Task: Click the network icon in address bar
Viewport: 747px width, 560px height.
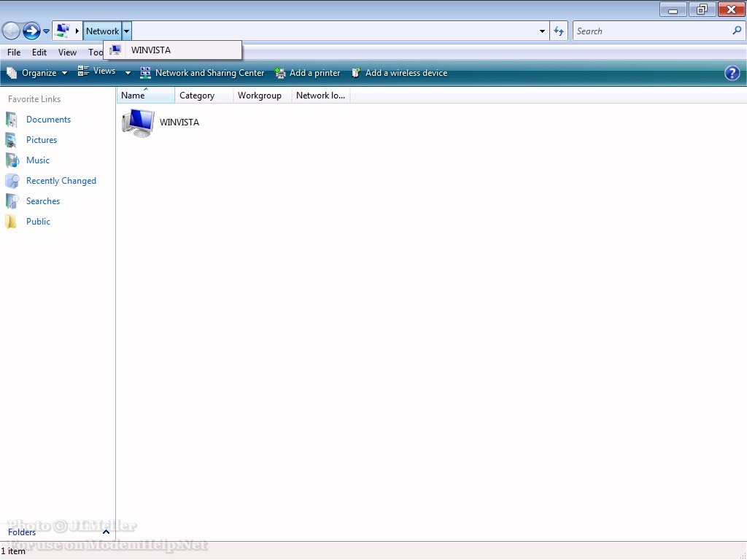Action: (62, 31)
